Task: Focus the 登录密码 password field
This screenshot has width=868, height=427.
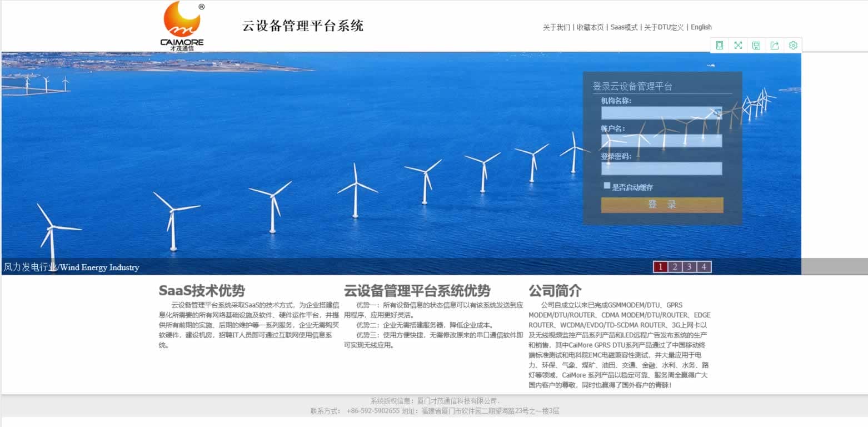Action: tap(661, 168)
